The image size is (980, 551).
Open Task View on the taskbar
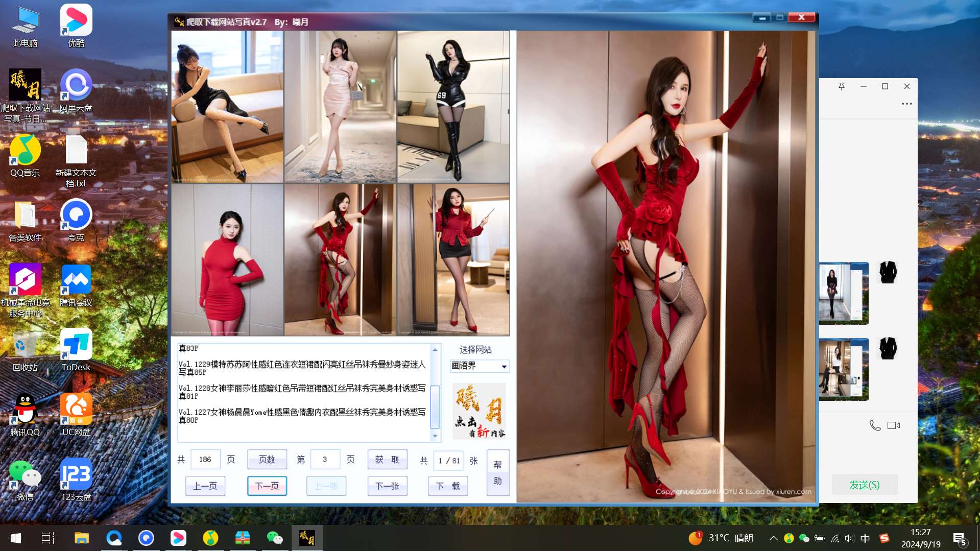(x=48, y=538)
